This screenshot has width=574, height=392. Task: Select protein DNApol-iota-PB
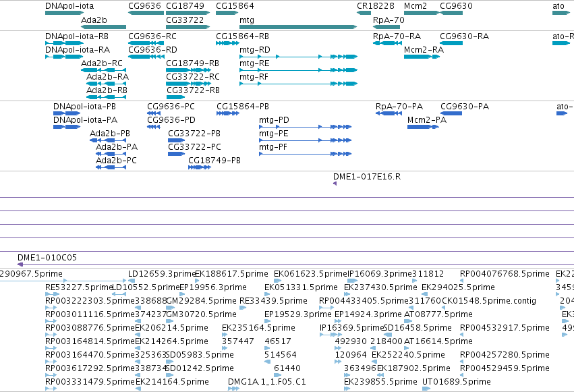tap(67, 113)
